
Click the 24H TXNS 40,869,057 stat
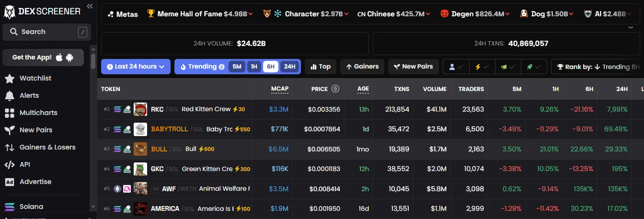coord(511,44)
